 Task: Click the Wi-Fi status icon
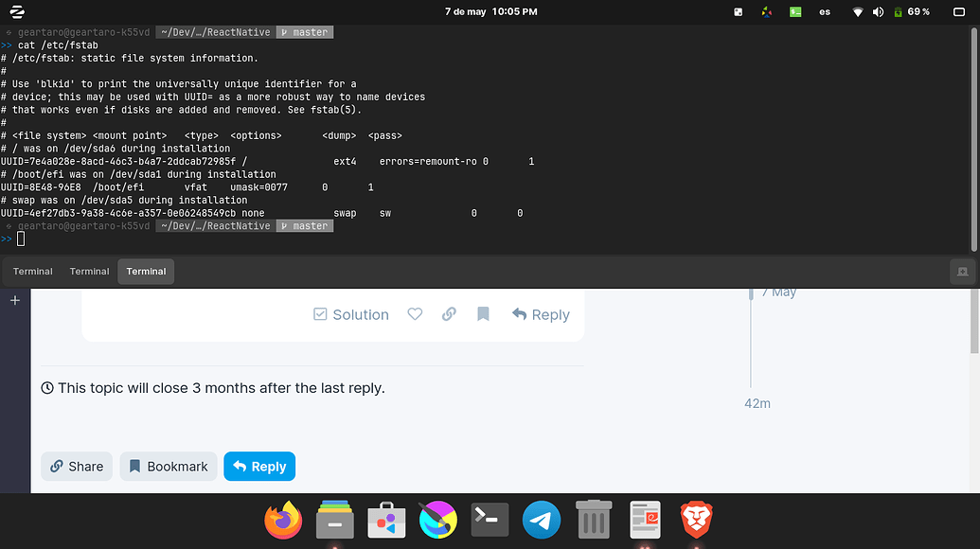pos(858,12)
